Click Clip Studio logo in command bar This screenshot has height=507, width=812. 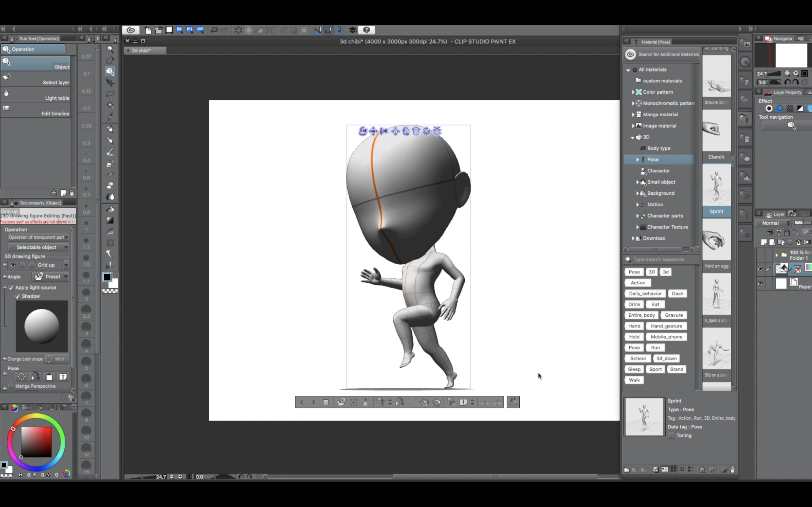131,30
